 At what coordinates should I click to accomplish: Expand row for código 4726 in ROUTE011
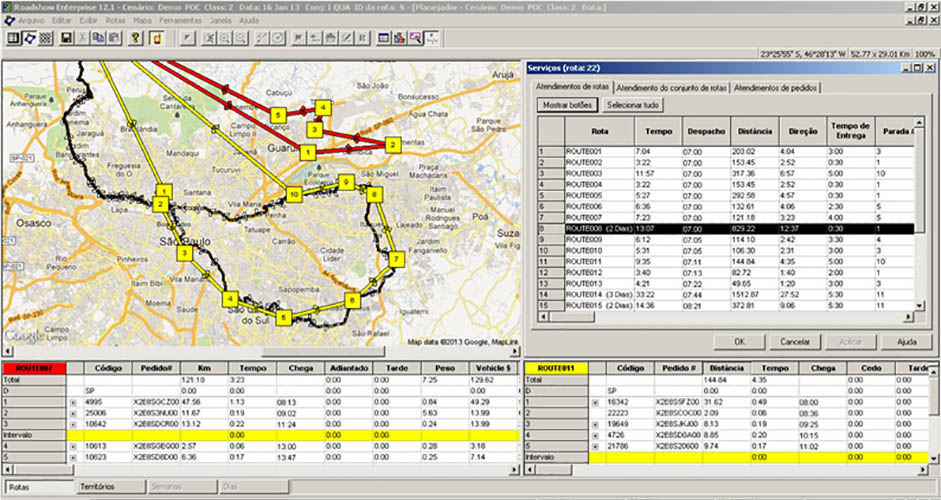coord(595,435)
